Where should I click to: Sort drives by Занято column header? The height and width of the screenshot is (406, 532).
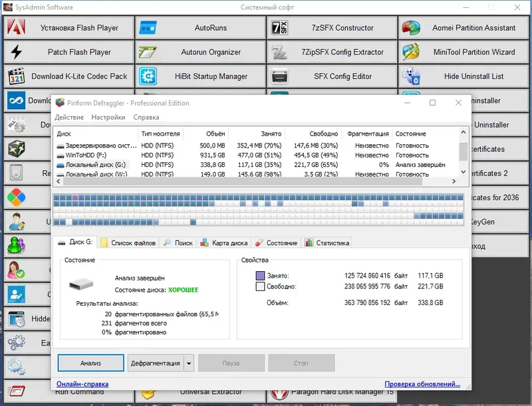coord(257,134)
